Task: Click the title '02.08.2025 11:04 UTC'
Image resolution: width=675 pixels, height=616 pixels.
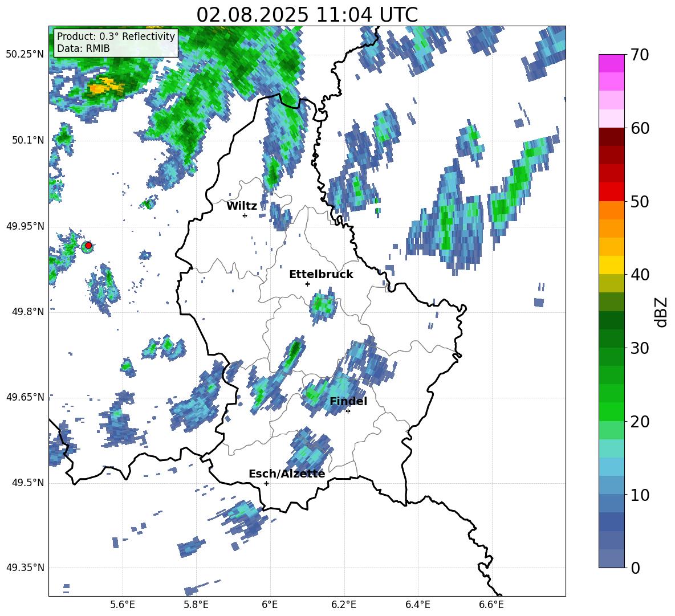Action: [x=307, y=14]
